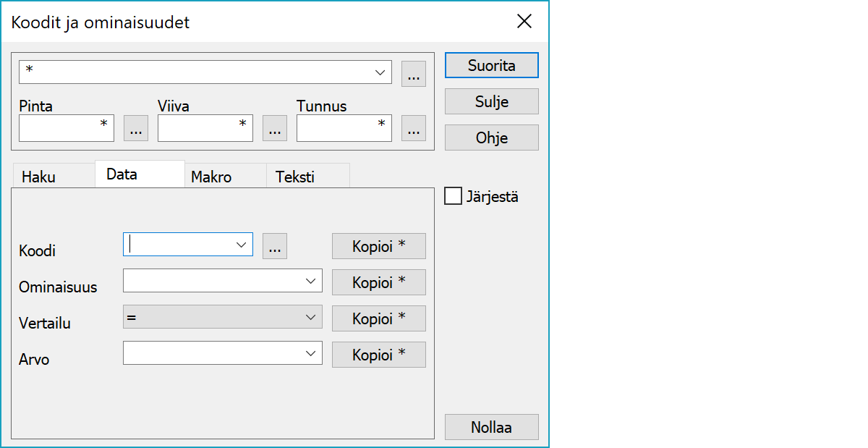868x448 pixels.
Task: Open the Vertailu comparison dropdown
Action: pyautogui.click(x=311, y=318)
